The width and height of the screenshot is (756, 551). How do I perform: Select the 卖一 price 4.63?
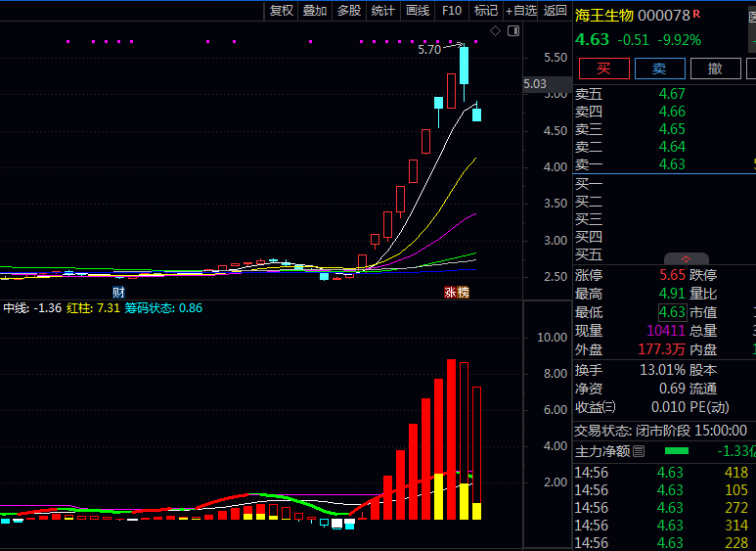tap(672, 164)
